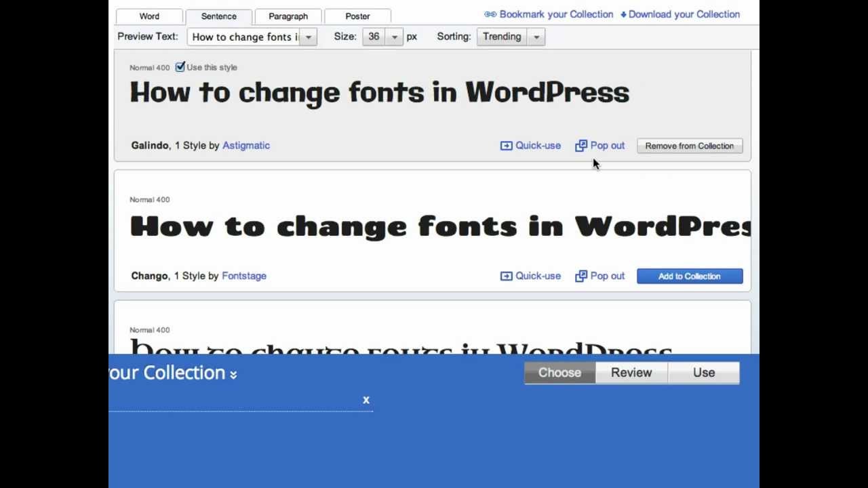
Task: Click the bookmark chain-link icon
Action: click(490, 14)
